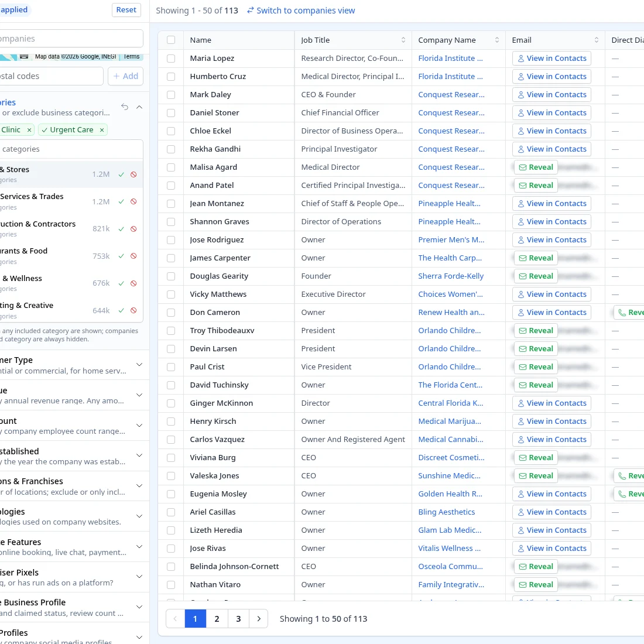The image size is (644, 644).
Task: Include the 1.2M Services & Trades category
Action: (x=121, y=201)
